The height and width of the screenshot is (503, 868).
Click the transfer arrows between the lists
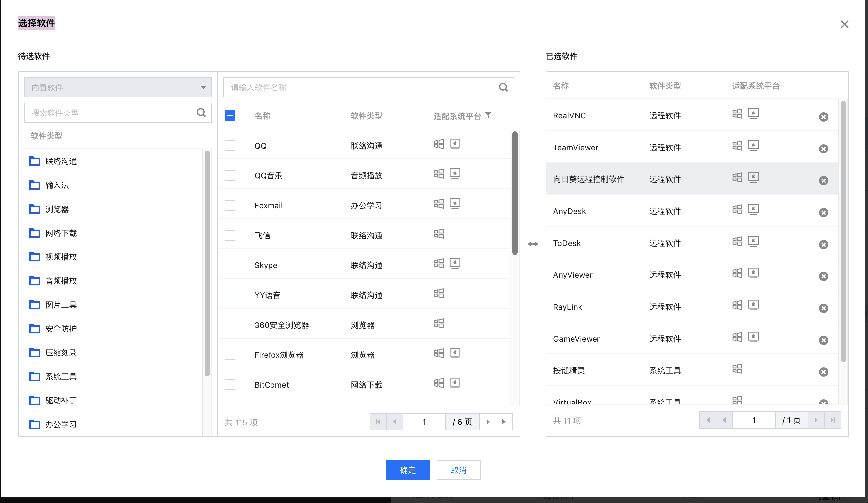pyautogui.click(x=533, y=244)
